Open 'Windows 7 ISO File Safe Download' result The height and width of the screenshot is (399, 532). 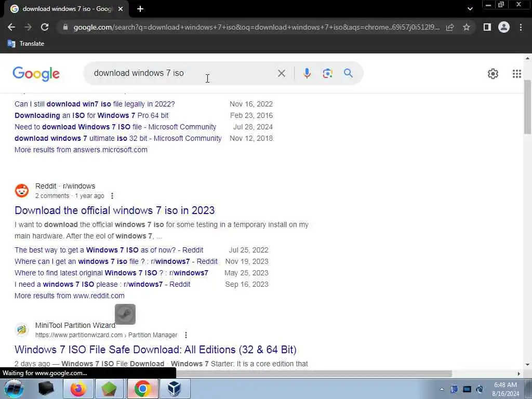(155, 350)
